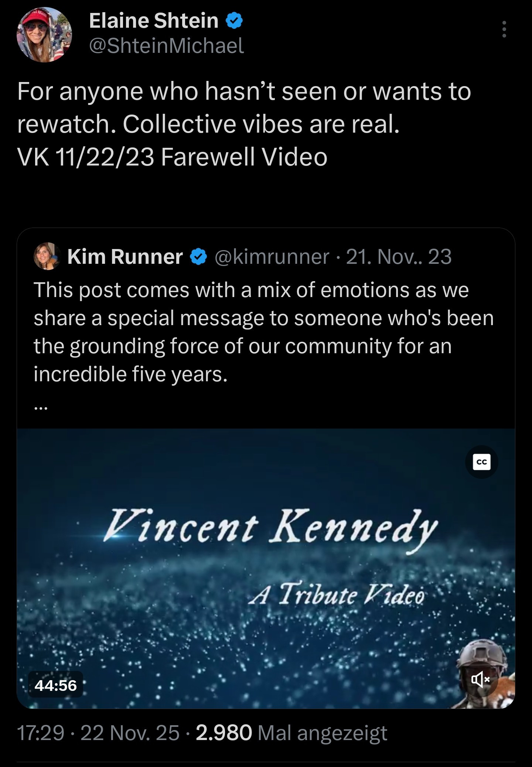Click Kim Runner's verified checkmark badge
The height and width of the screenshot is (767, 532).
(198, 257)
